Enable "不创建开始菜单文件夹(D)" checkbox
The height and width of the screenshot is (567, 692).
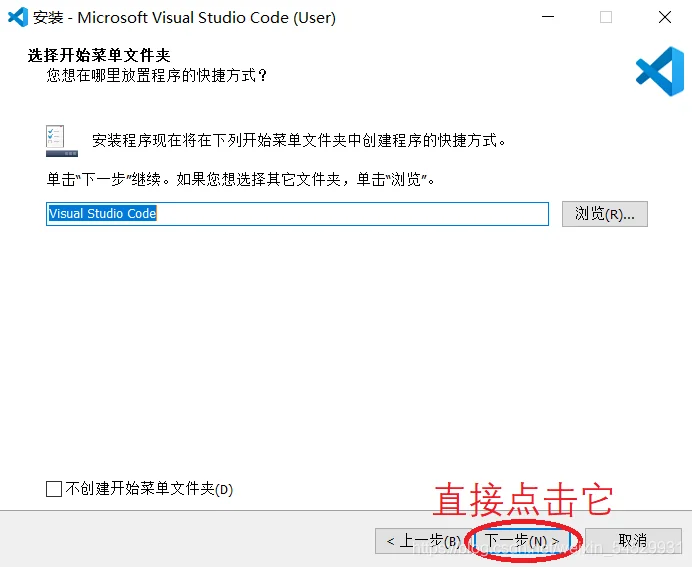pyautogui.click(x=54, y=489)
